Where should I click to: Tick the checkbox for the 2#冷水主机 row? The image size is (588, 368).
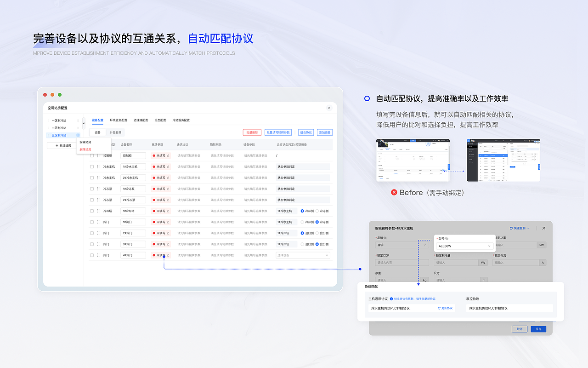[x=92, y=178]
